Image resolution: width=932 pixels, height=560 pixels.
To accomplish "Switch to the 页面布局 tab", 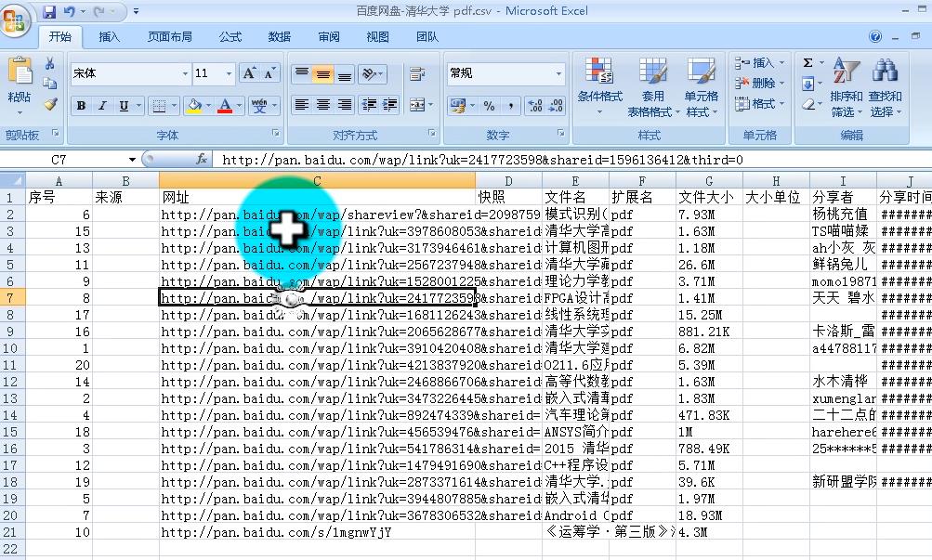I will coord(169,37).
